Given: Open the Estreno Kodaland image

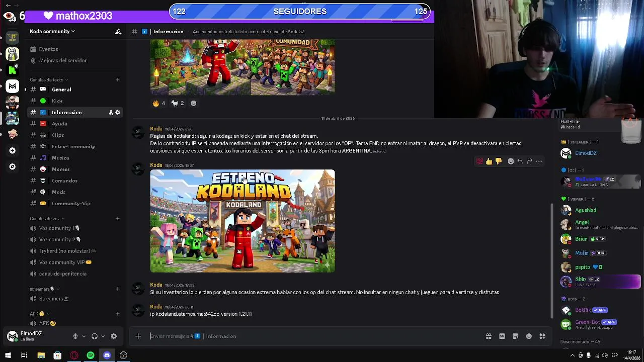Looking at the screenshot, I should 243,221.
